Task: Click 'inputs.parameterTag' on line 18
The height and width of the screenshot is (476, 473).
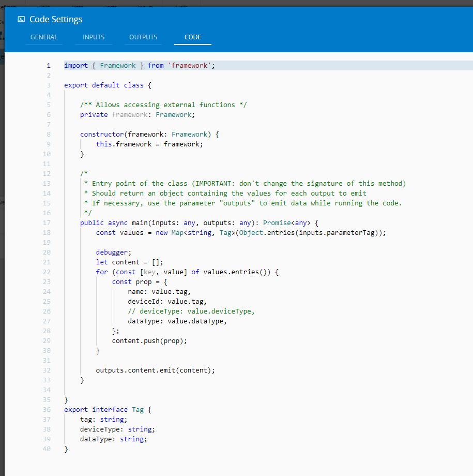Action: 337,233
